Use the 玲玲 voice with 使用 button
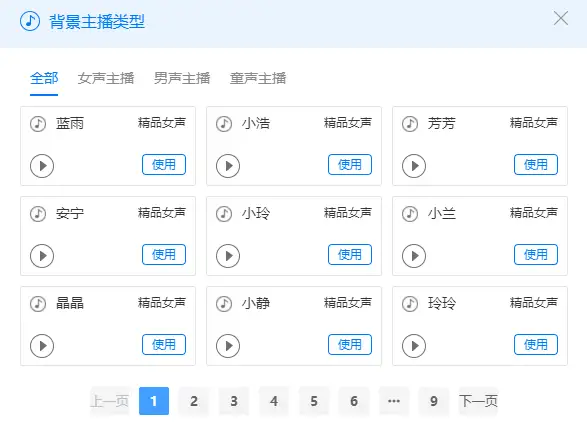This screenshot has height=429, width=587. [x=536, y=344]
